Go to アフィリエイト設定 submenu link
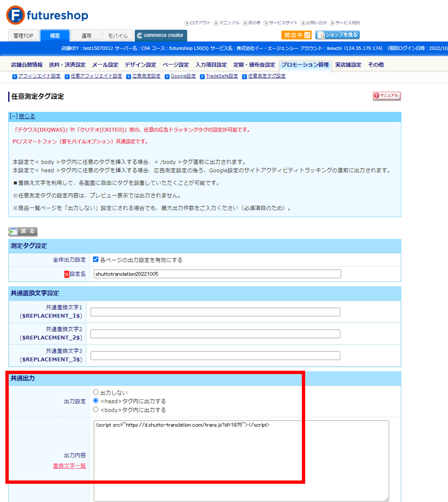 [39, 76]
